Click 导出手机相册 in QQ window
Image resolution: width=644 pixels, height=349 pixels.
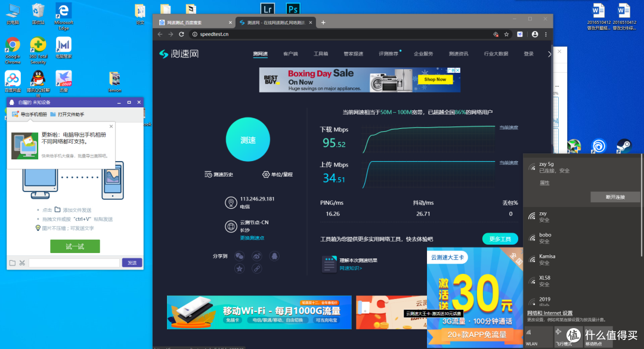click(x=30, y=115)
